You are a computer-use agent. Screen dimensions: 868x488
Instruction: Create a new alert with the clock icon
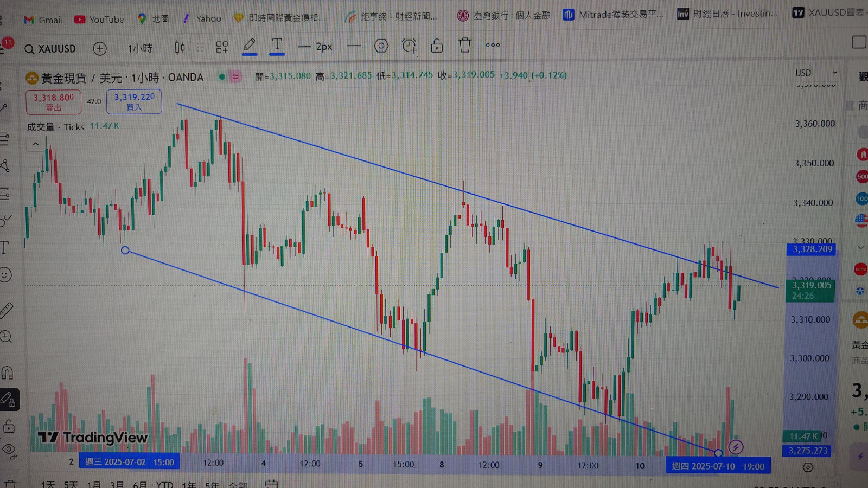pyautogui.click(x=409, y=46)
